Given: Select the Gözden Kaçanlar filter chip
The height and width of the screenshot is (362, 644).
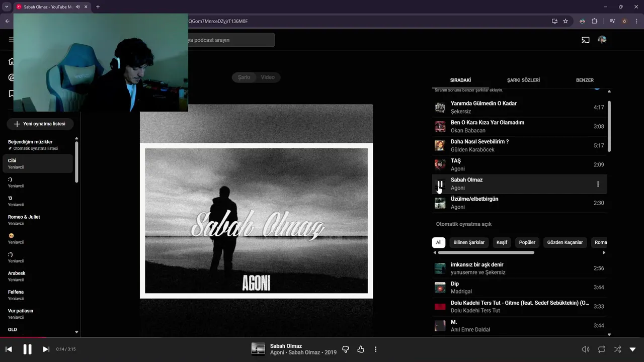Looking at the screenshot, I should tap(565, 242).
